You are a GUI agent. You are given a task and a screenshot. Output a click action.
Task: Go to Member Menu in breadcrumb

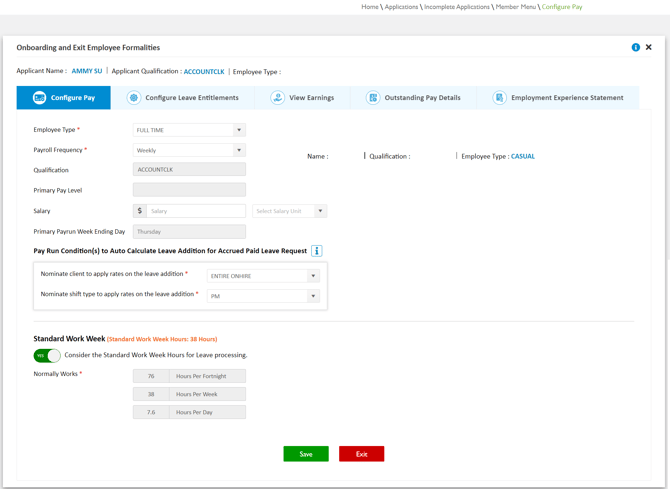pyautogui.click(x=515, y=7)
